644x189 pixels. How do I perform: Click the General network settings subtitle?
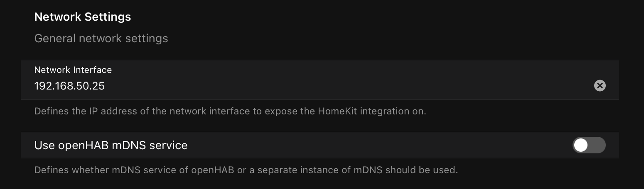(101, 39)
